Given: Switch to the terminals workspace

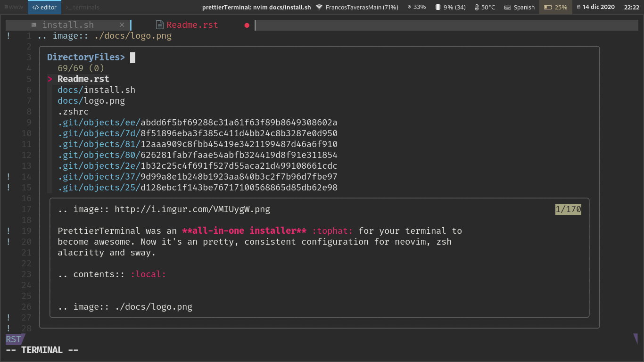Looking at the screenshot, I should pos(83,7).
